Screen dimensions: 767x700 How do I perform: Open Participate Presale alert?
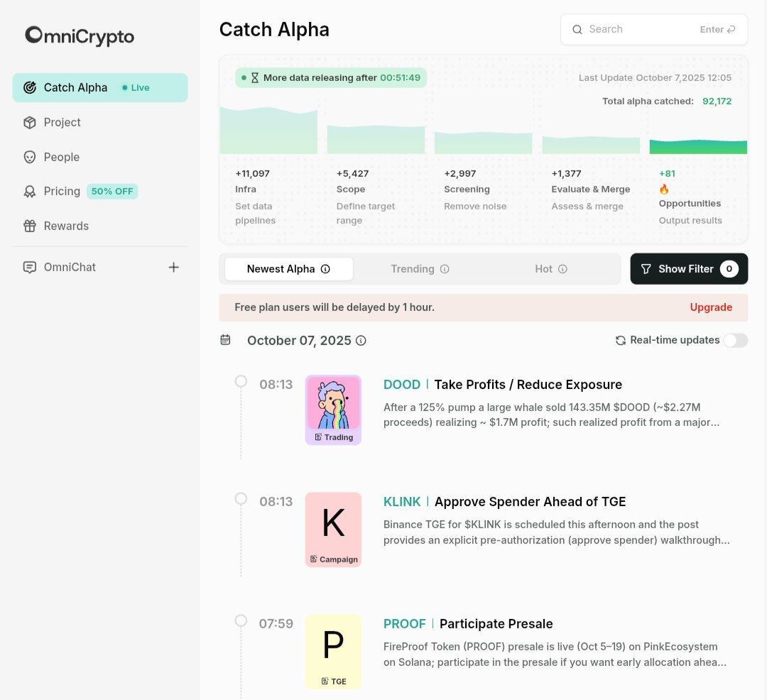click(496, 624)
